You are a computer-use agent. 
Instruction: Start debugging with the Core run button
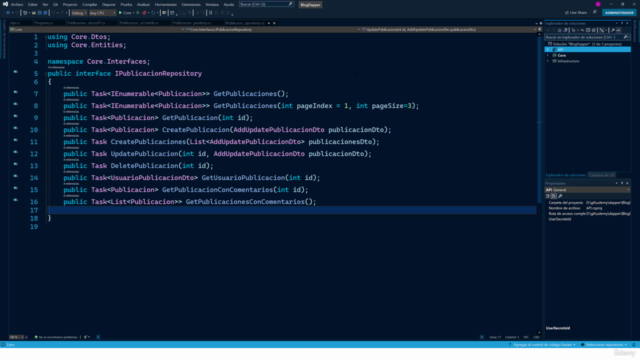[x=126, y=13]
